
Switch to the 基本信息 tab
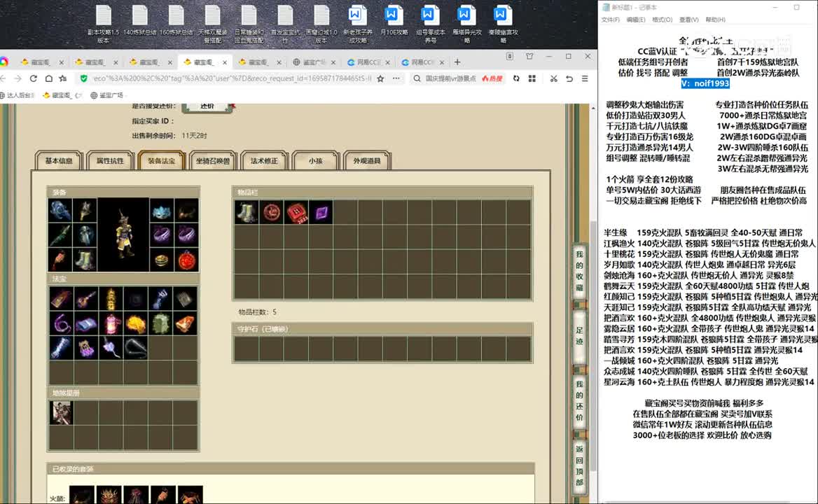click(x=59, y=160)
